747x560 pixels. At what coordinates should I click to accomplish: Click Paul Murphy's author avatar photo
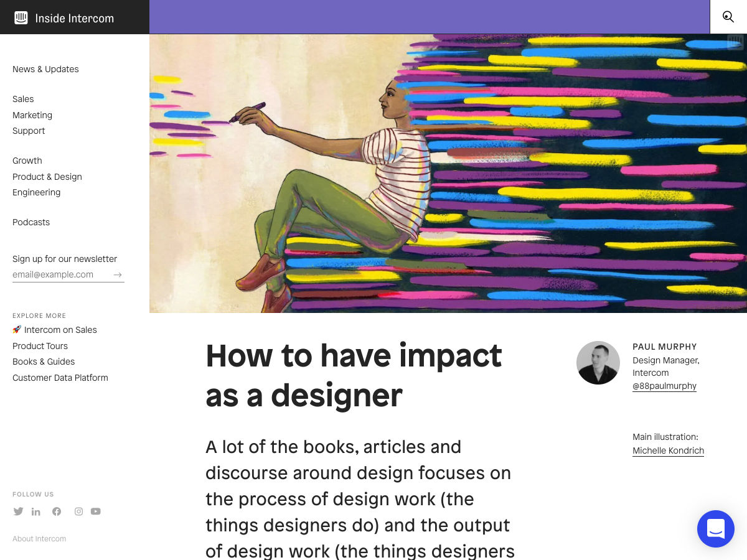(x=598, y=363)
